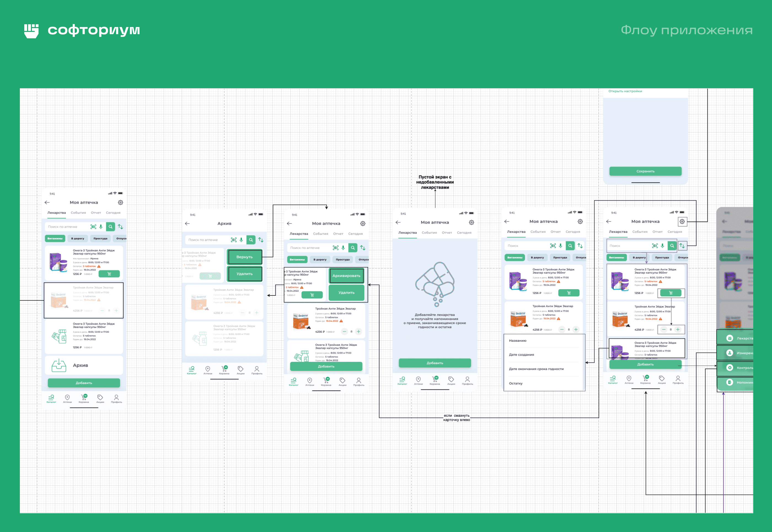Open settings gear on leftmost Моя аптечка screen
Screen dimensions: 772x532
(x=120, y=202)
